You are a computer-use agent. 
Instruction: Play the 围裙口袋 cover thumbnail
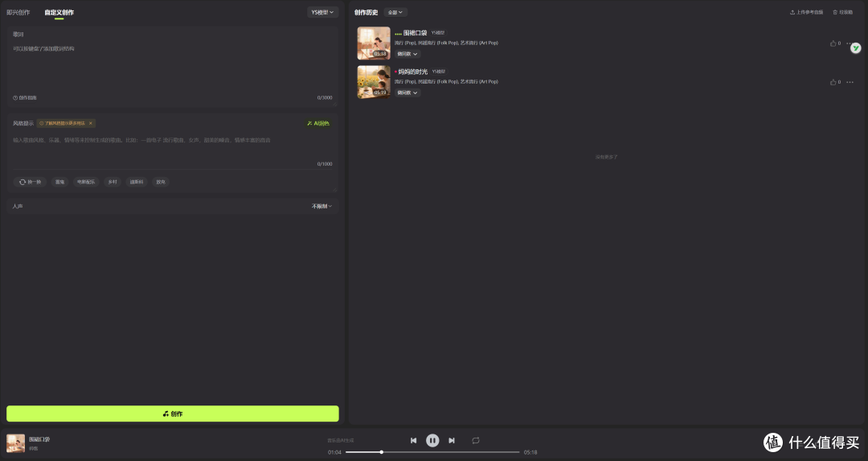click(x=374, y=43)
